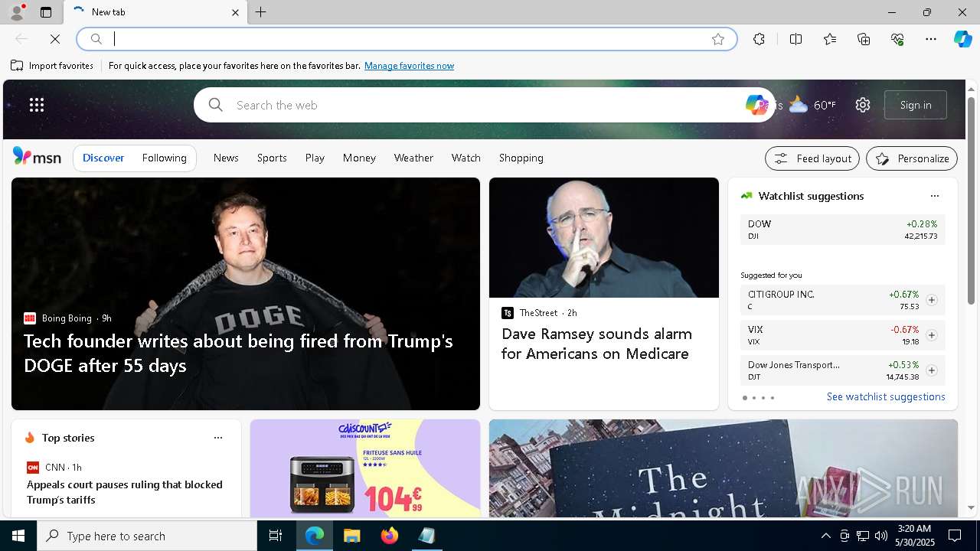The height and width of the screenshot is (551, 980).
Task: Open the Watch section
Action: pos(466,158)
